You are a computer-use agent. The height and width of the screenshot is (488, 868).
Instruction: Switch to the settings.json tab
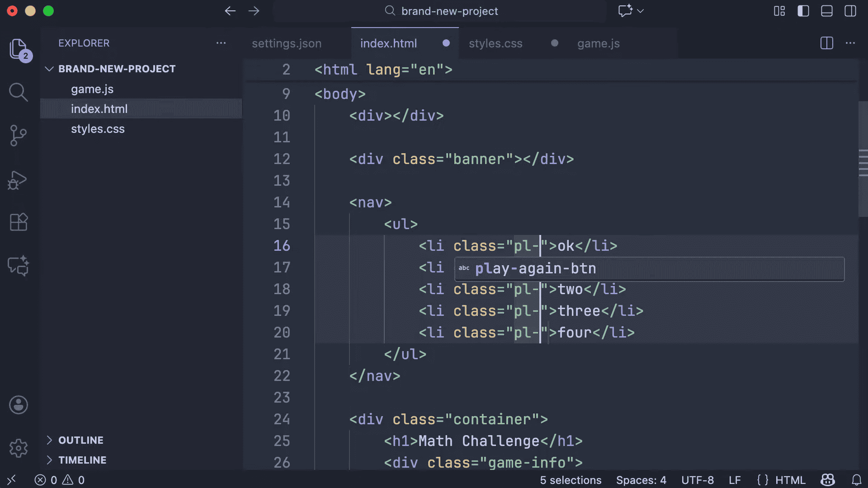pyautogui.click(x=287, y=43)
